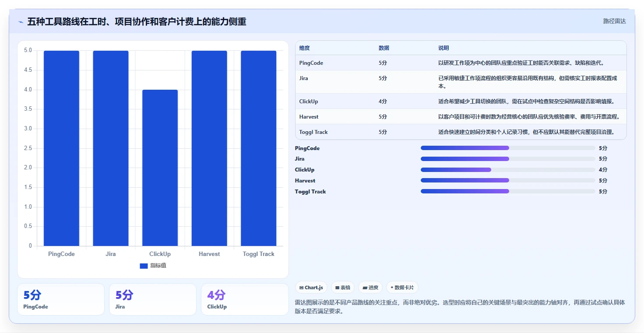
Task: Open the Jira 5分 data card
Action: [153, 299]
